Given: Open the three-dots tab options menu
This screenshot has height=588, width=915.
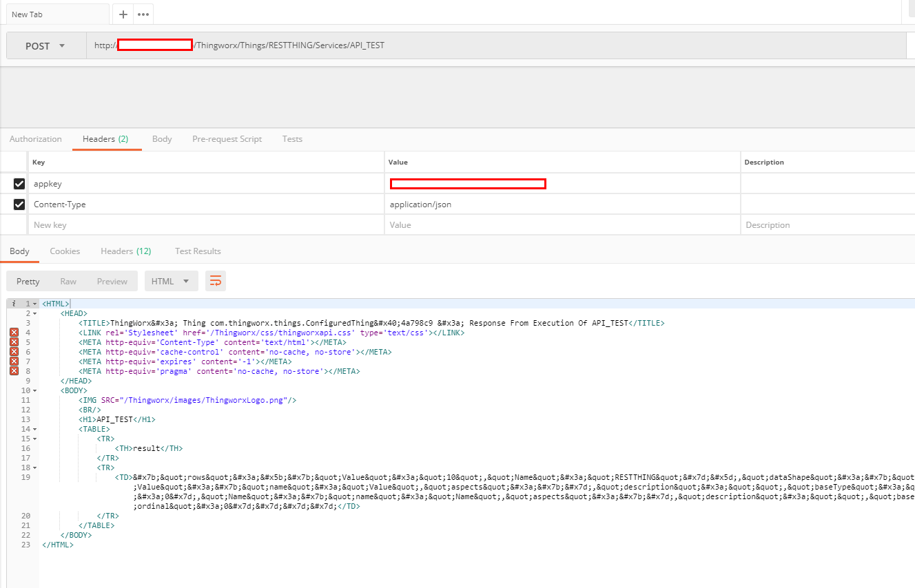Looking at the screenshot, I should 143,14.
